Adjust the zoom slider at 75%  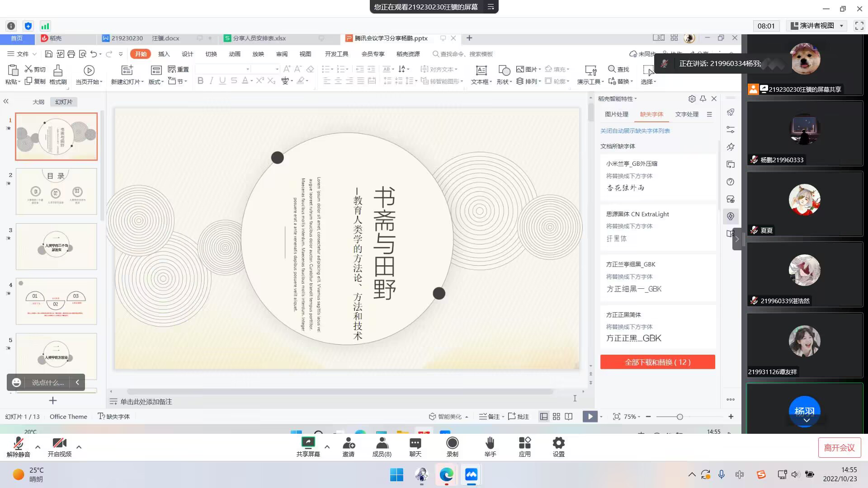click(x=679, y=417)
